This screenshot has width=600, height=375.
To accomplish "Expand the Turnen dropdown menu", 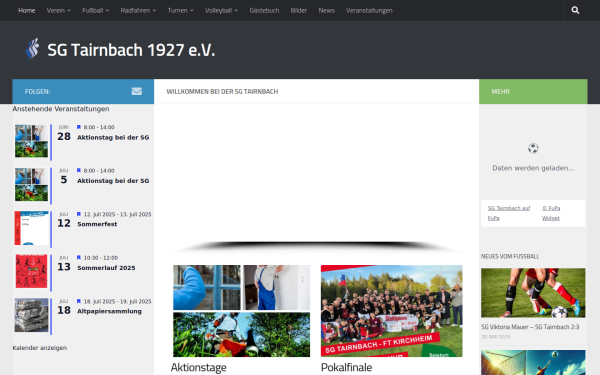I will pyautogui.click(x=181, y=10).
